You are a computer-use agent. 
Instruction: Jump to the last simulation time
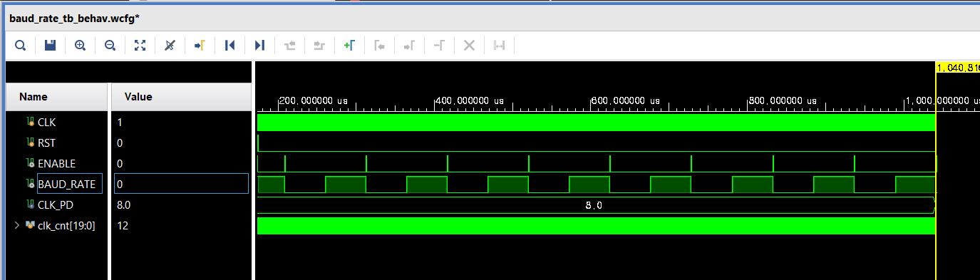[x=259, y=46]
